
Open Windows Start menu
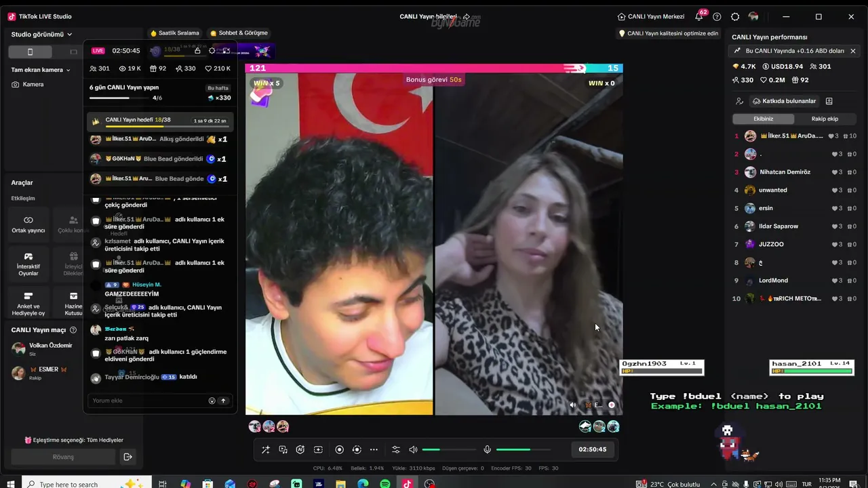tap(11, 483)
